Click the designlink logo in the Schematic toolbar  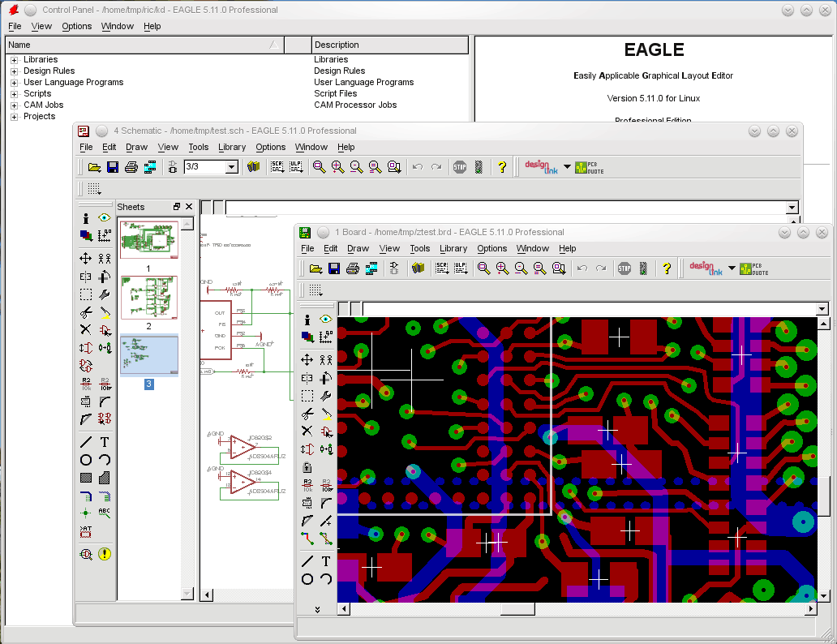pyautogui.click(x=541, y=167)
